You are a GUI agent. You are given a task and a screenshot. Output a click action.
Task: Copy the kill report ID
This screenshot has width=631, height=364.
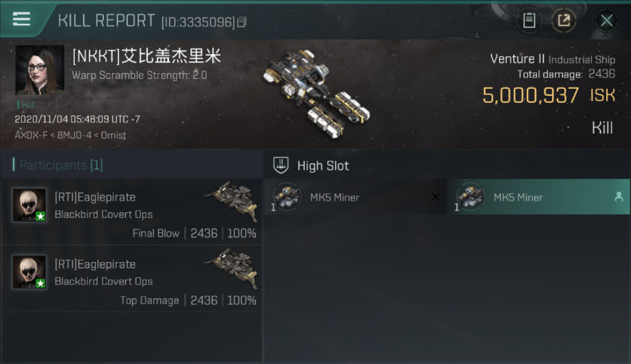pos(242,22)
